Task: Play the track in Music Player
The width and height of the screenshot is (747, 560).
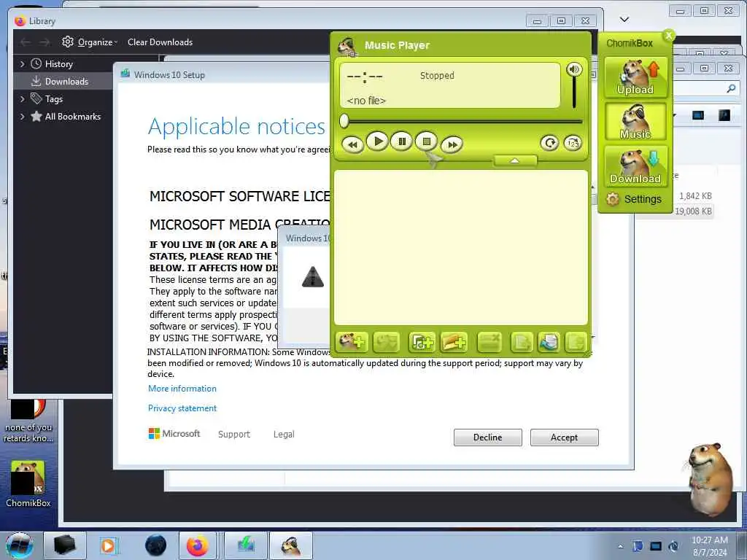Action: pyautogui.click(x=378, y=142)
